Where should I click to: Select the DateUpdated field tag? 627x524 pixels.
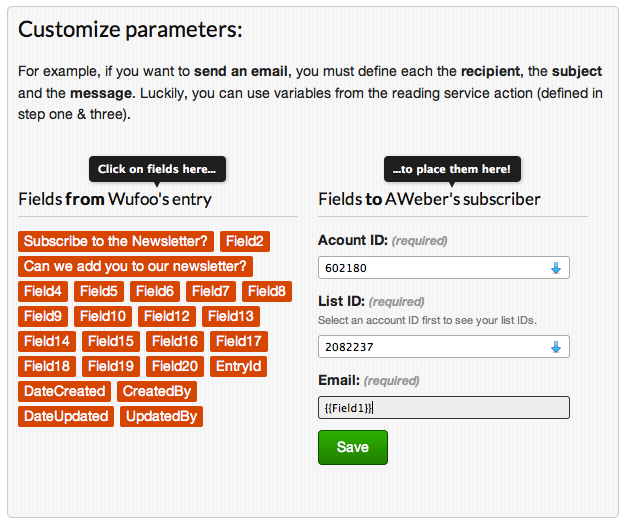[66, 416]
